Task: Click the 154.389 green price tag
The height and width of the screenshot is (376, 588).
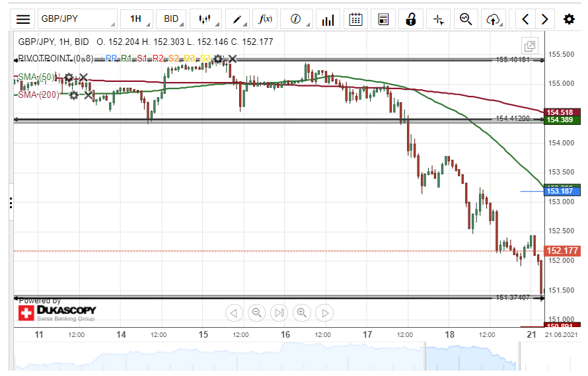Action: coord(562,120)
